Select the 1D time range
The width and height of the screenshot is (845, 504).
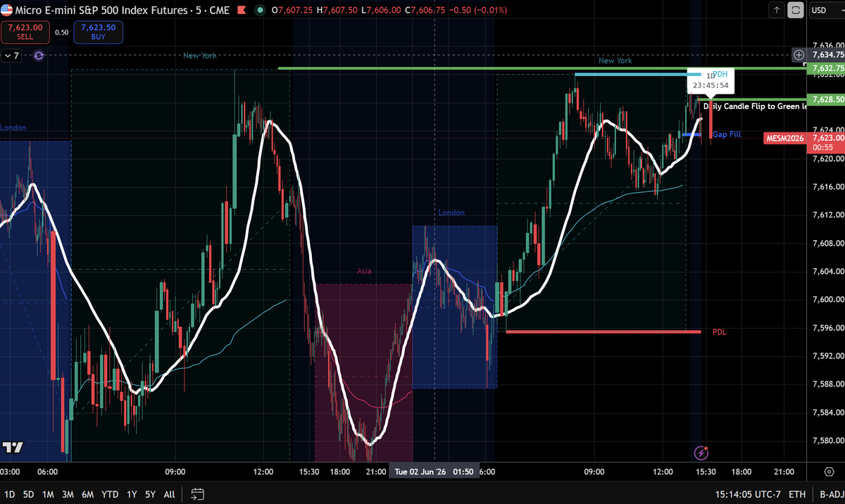(x=10, y=494)
